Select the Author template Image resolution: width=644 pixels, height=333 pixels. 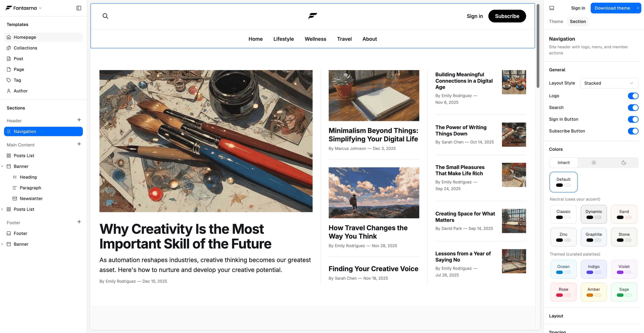[20, 91]
